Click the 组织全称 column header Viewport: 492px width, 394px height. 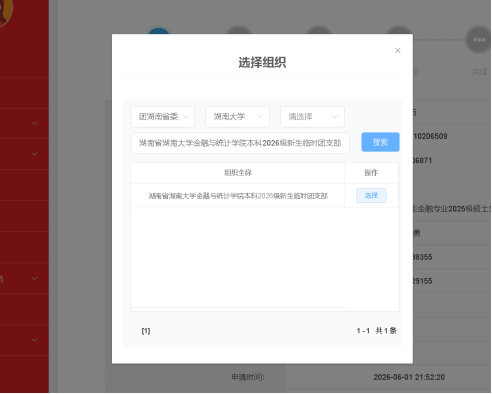point(238,173)
